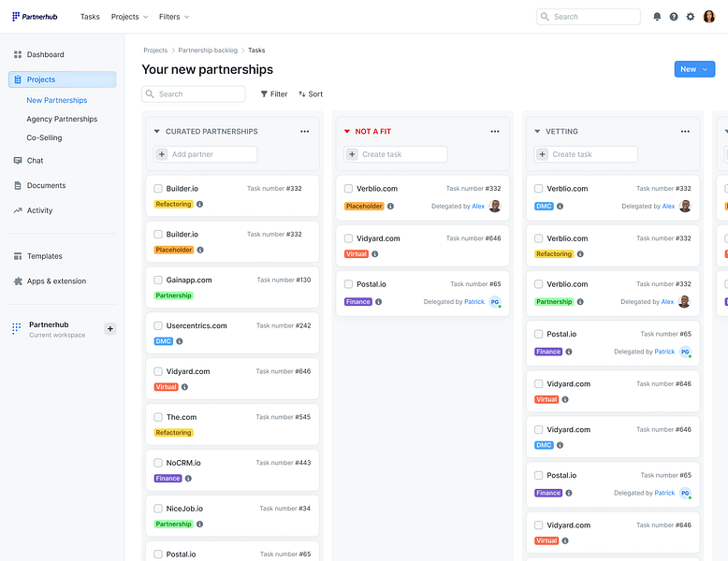The image size is (728, 561).
Task: Open the user profile avatar
Action: [x=709, y=17]
